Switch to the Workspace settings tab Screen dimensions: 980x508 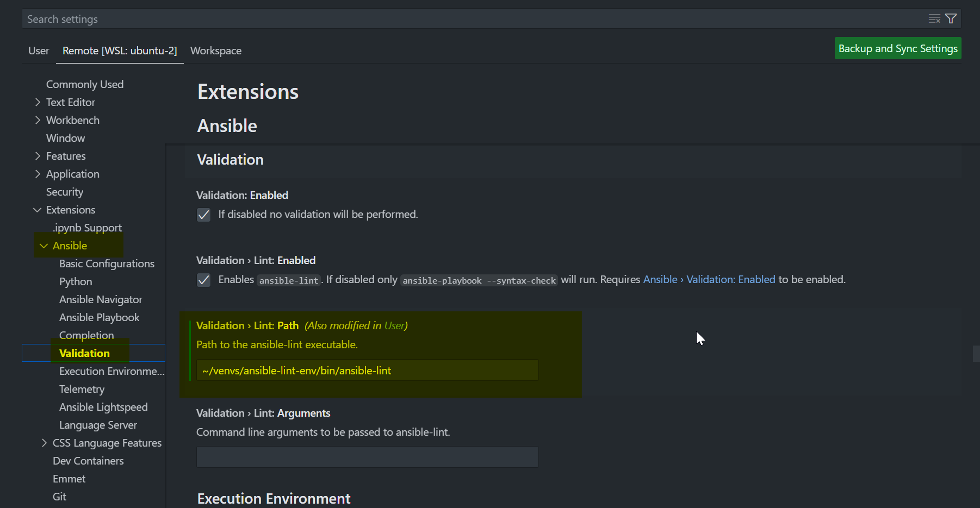216,51
